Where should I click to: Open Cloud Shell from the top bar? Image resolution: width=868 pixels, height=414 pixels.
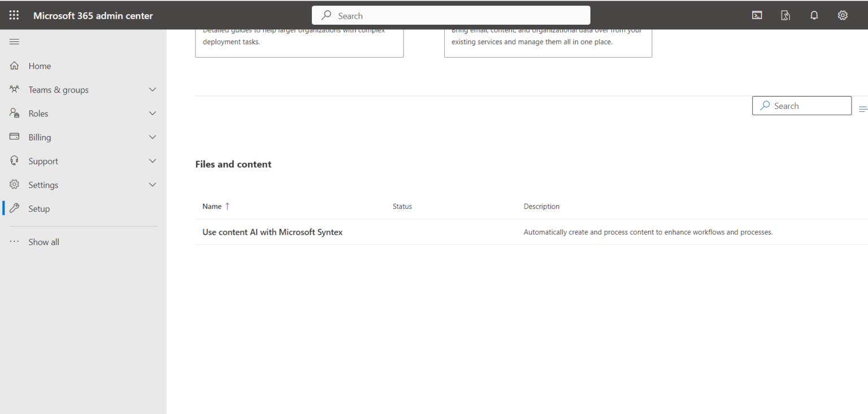pyautogui.click(x=757, y=15)
